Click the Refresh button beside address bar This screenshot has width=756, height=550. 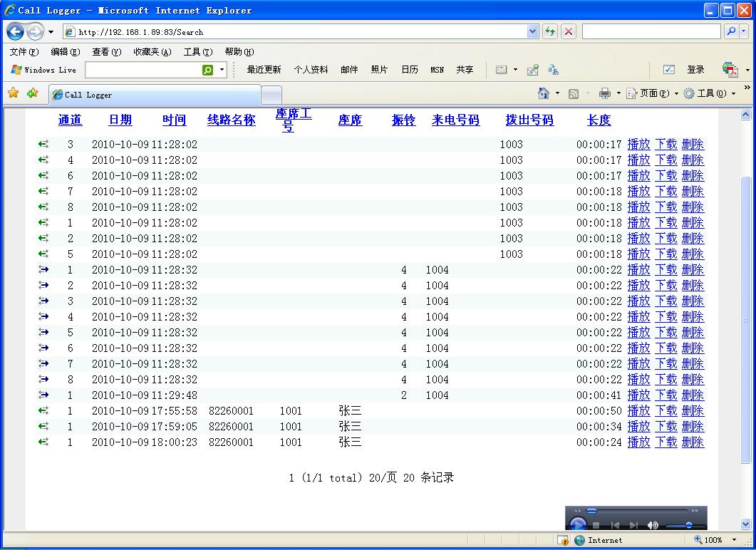[550, 31]
